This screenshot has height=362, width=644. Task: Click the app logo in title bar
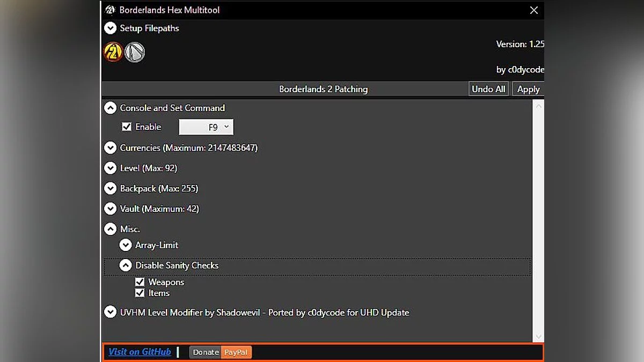[x=111, y=10]
